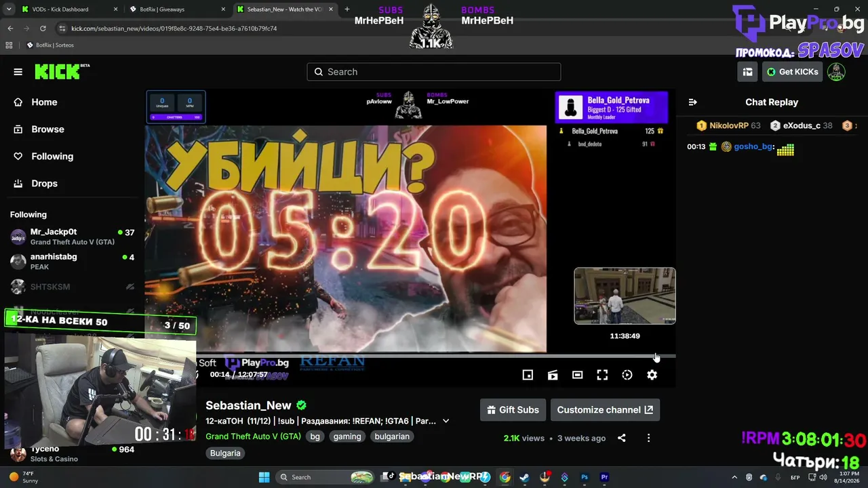Open Browse in the sidebar
The width and height of the screenshot is (868, 488).
pos(47,129)
